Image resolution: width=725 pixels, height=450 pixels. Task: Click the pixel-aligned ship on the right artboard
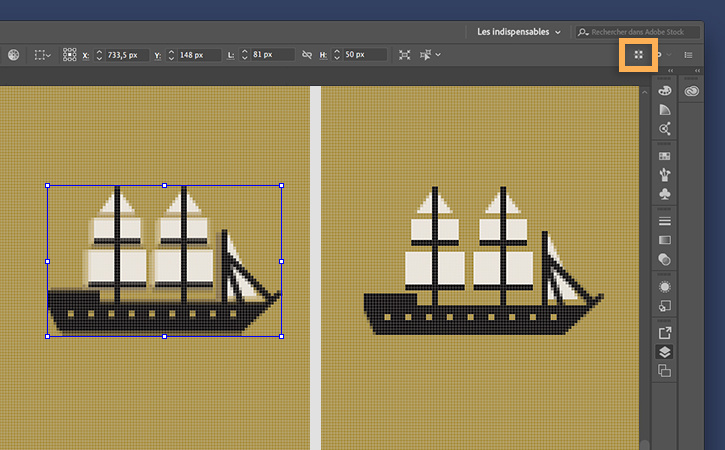point(483,260)
